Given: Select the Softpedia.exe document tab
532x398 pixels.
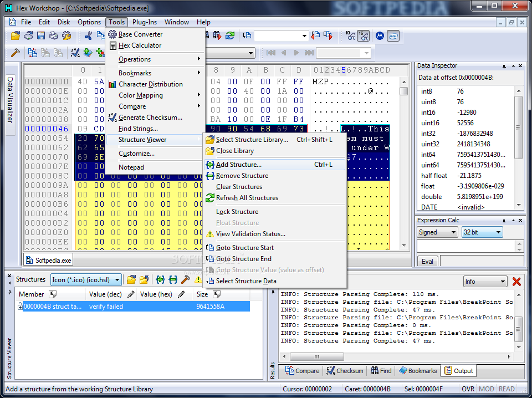Looking at the screenshot, I should tap(49, 261).
